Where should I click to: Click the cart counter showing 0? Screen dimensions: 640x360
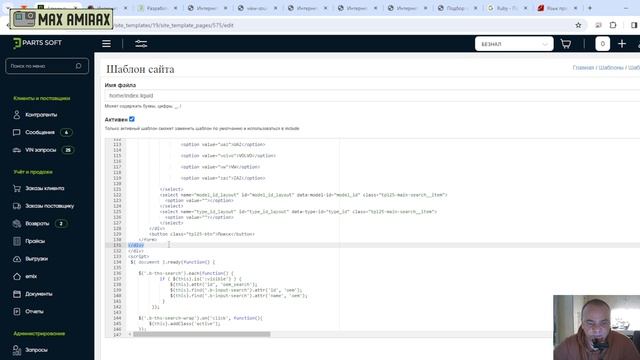coord(602,44)
